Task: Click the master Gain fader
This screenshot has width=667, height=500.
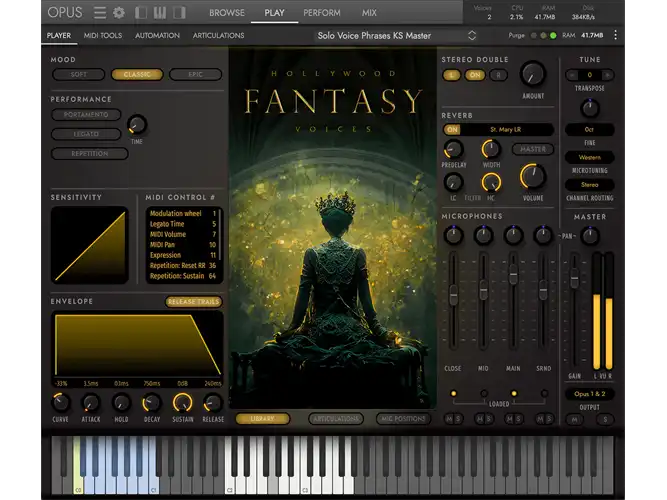Action: click(574, 279)
